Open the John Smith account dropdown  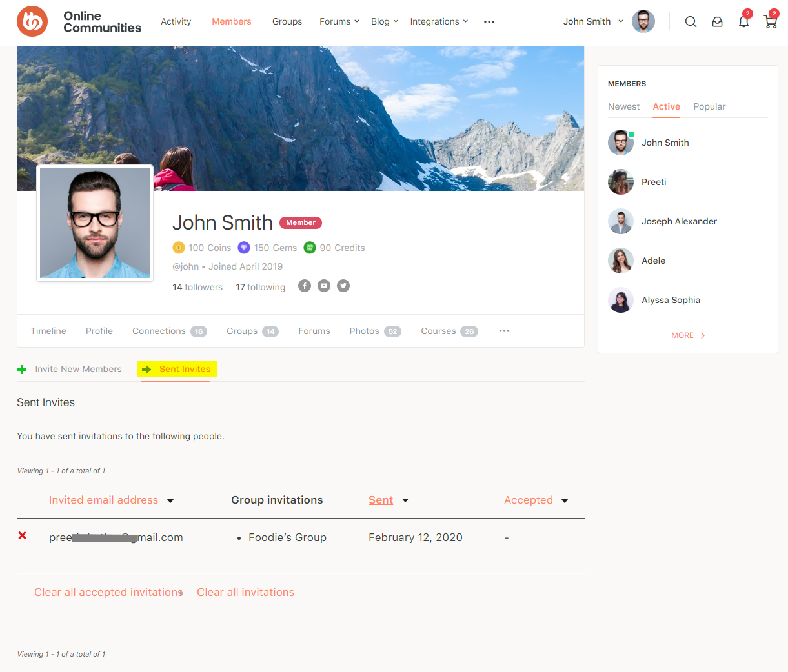[x=592, y=21]
